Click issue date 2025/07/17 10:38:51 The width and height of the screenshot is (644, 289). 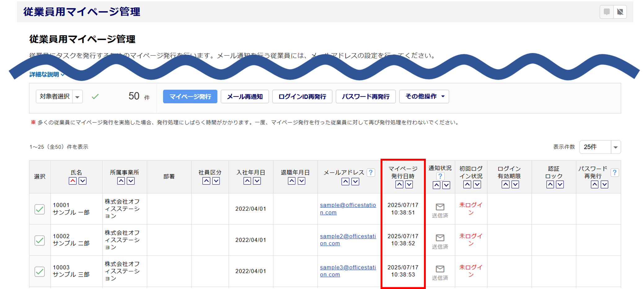(x=403, y=209)
